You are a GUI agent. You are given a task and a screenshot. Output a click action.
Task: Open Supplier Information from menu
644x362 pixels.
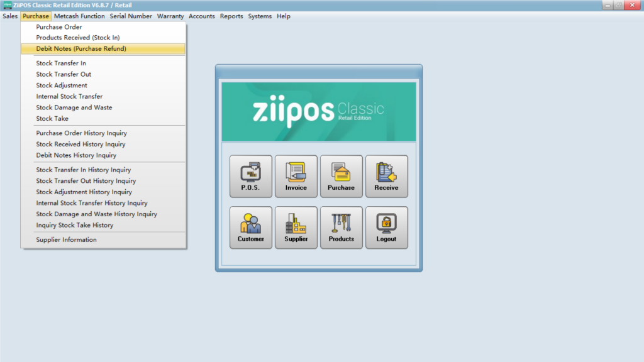66,239
